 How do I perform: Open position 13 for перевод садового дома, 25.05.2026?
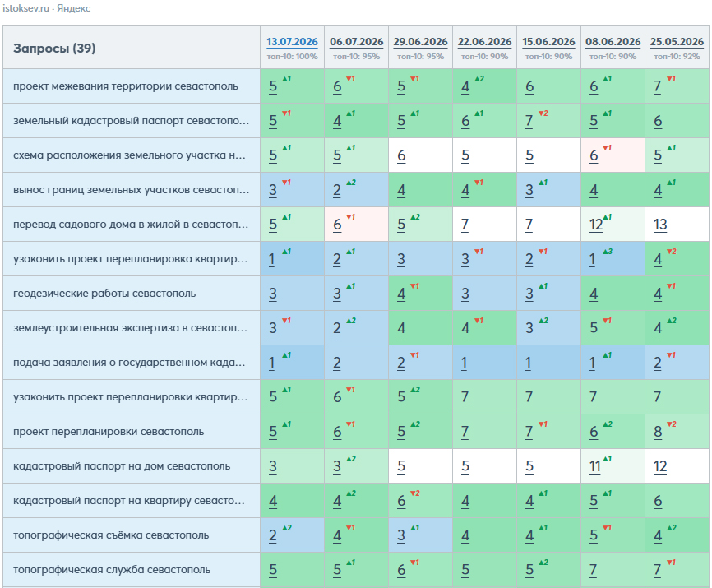coord(660,225)
